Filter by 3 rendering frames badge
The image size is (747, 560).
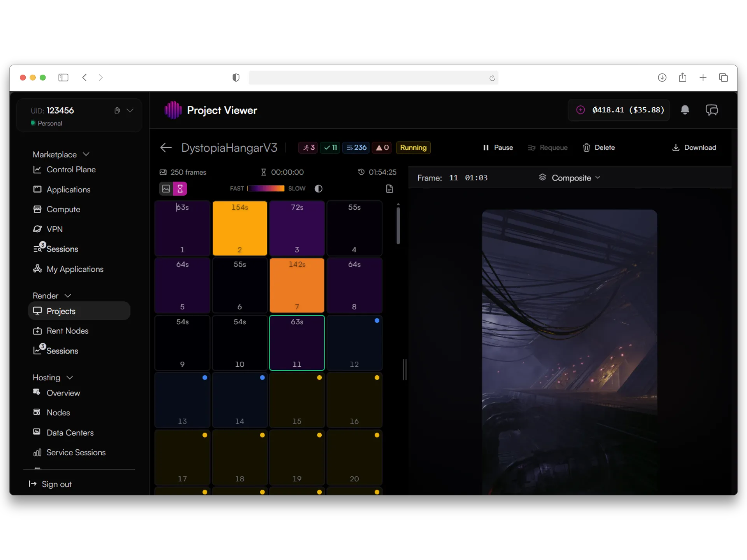(308, 148)
